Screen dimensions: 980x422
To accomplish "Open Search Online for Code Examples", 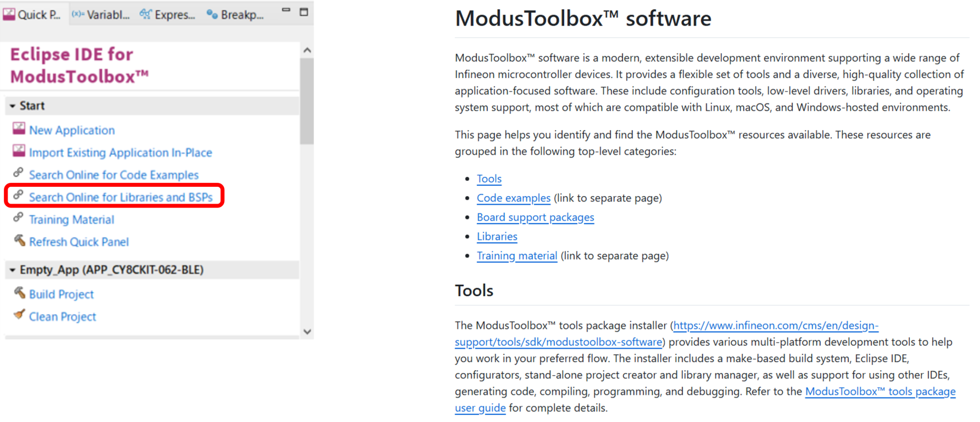I will tap(114, 175).
